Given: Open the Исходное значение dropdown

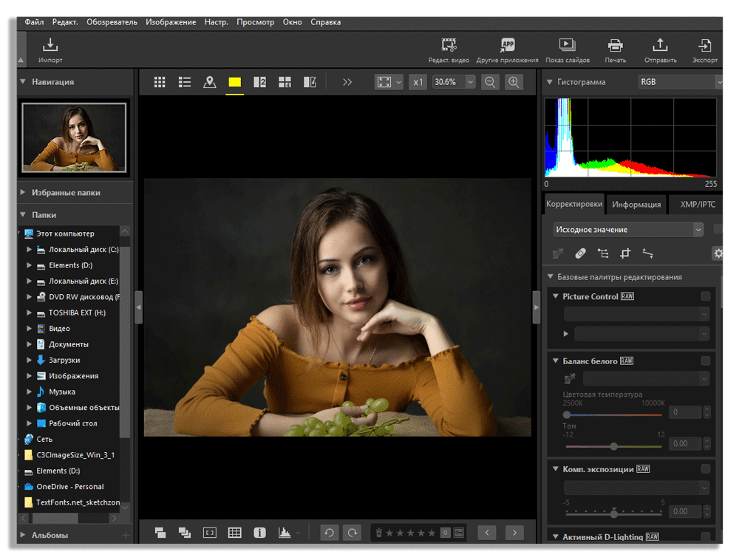Looking at the screenshot, I should pos(628,230).
